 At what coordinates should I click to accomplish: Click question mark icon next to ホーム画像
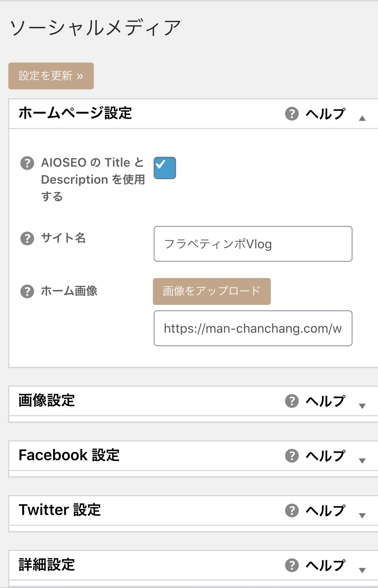[27, 291]
